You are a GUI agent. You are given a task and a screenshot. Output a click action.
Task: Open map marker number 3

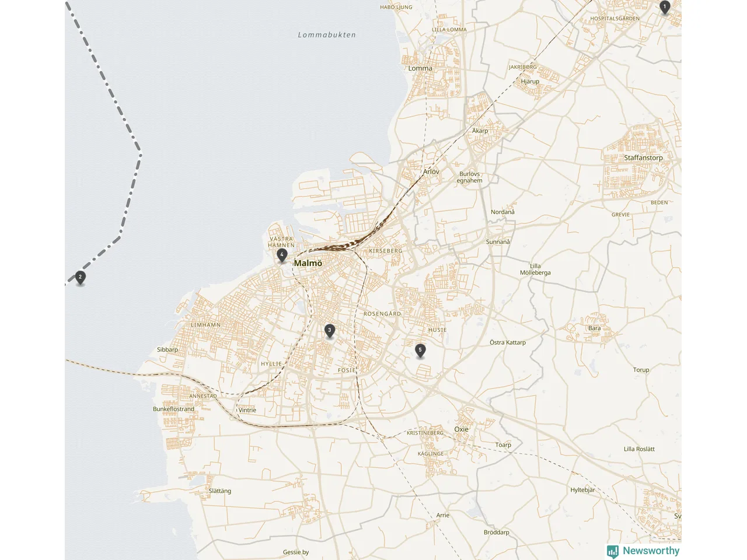point(329,331)
